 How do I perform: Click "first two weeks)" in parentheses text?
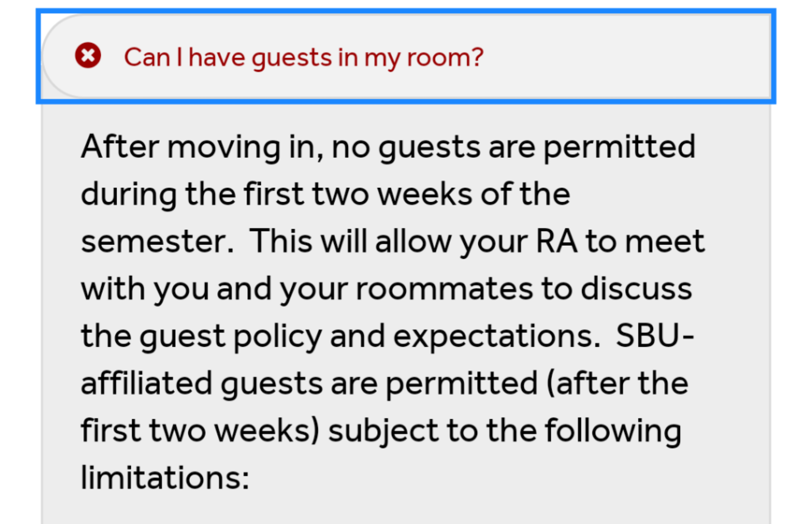(200, 431)
